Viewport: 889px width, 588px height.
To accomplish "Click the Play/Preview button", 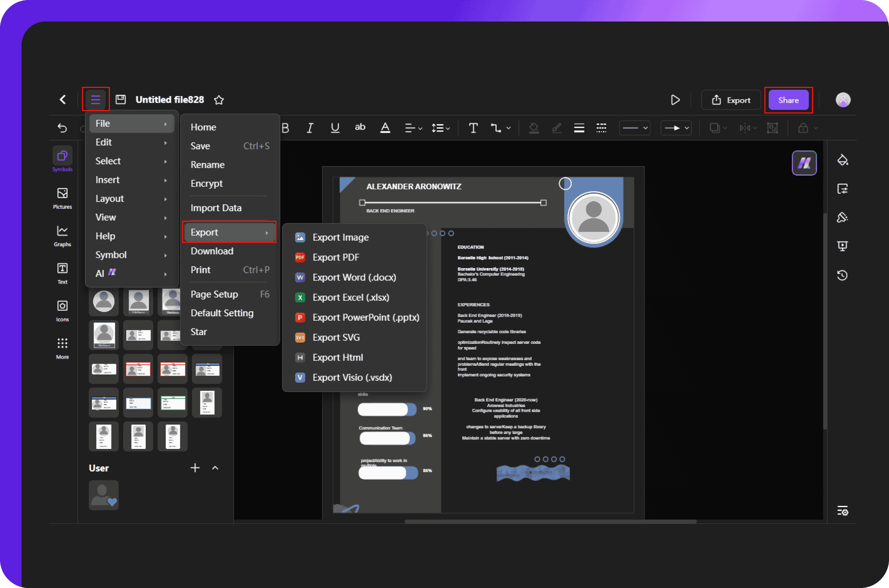I will coord(676,100).
